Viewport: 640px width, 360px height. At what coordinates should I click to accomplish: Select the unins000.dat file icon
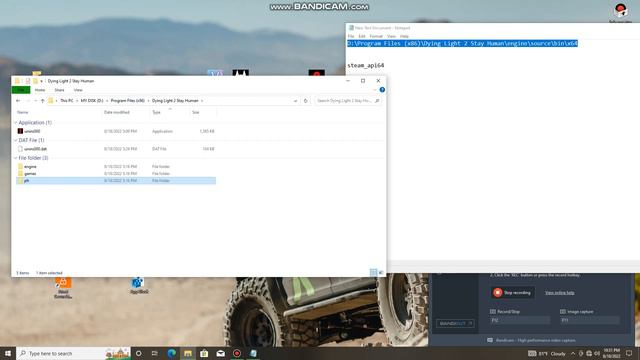pyautogui.click(x=20, y=149)
